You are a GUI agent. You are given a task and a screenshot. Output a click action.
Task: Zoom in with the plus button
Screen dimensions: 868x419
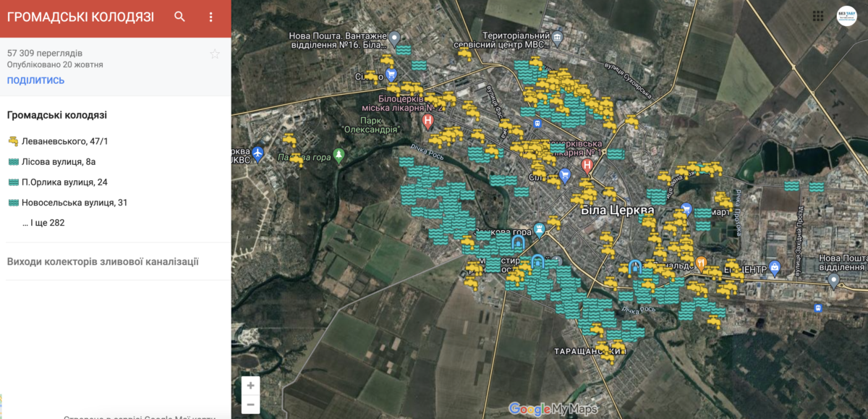click(250, 386)
